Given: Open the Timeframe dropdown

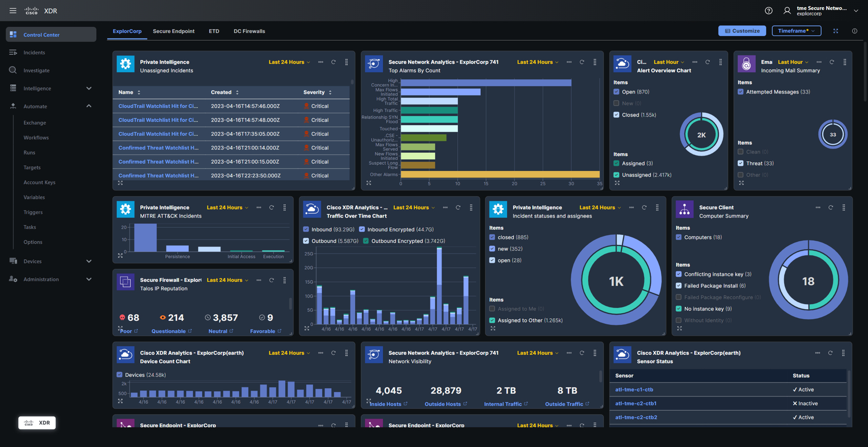Looking at the screenshot, I should [x=796, y=31].
